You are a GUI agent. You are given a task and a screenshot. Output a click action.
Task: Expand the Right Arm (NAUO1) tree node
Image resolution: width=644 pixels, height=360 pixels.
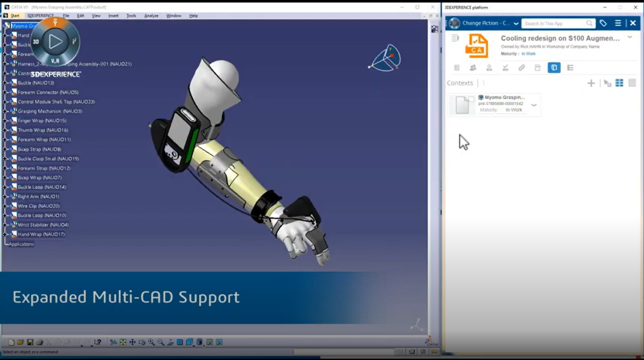[x=6, y=197]
